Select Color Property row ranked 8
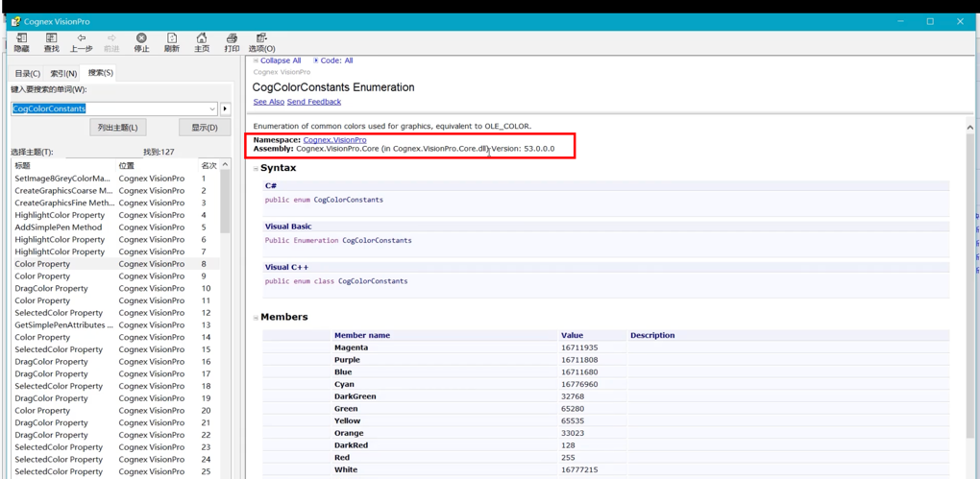The height and width of the screenshot is (479, 980). pyautogui.click(x=115, y=264)
